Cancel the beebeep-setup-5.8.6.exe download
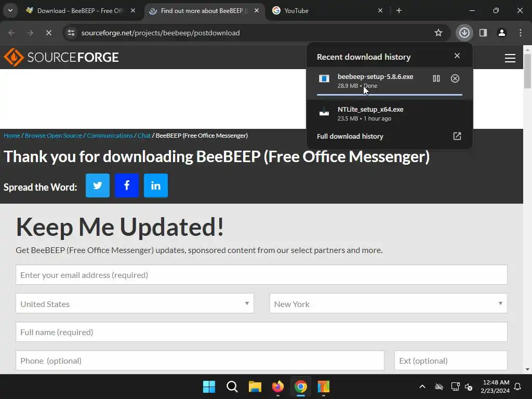 pyautogui.click(x=455, y=79)
